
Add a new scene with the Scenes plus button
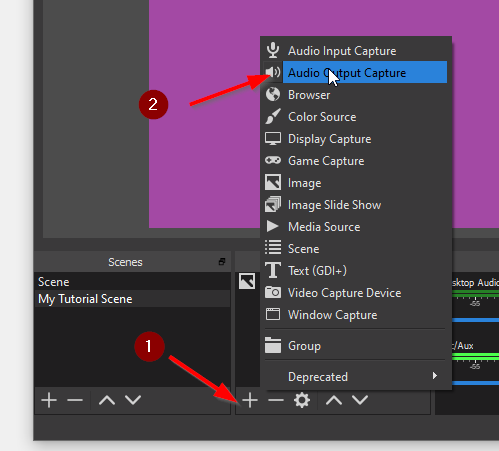pos(49,400)
